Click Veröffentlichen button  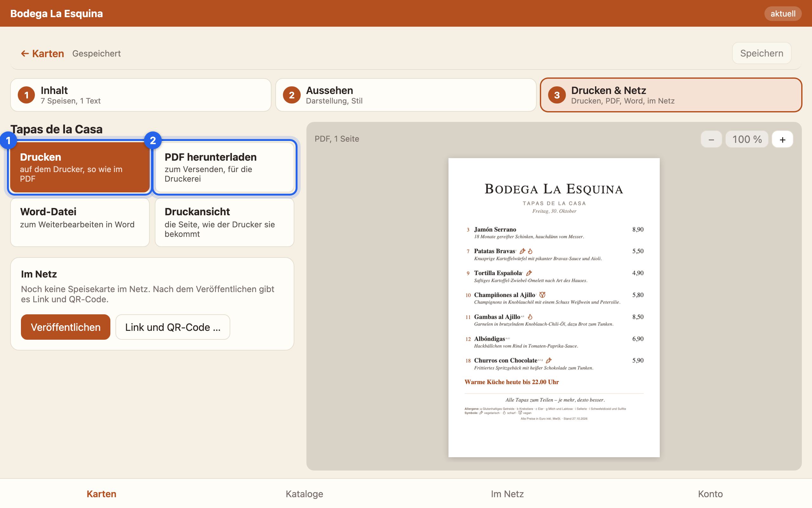point(65,327)
